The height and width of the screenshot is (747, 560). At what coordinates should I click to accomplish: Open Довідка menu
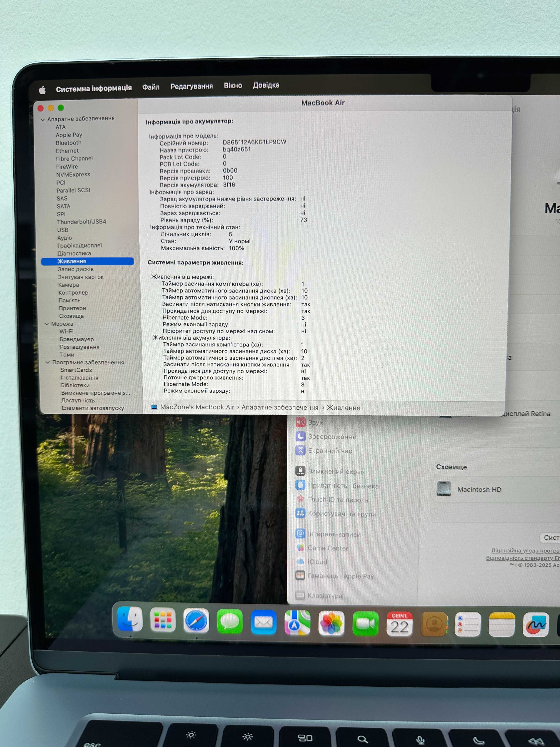[x=266, y=85]
